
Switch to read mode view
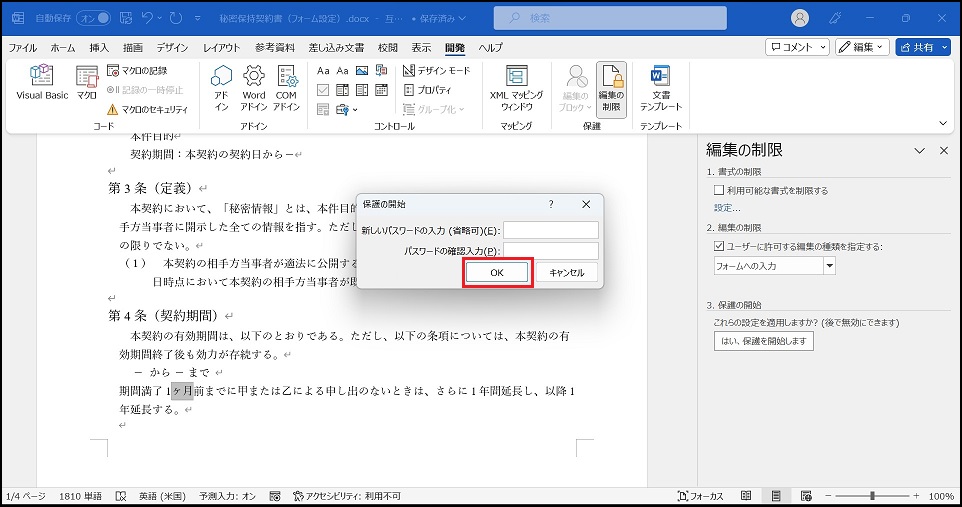point(746,496)
